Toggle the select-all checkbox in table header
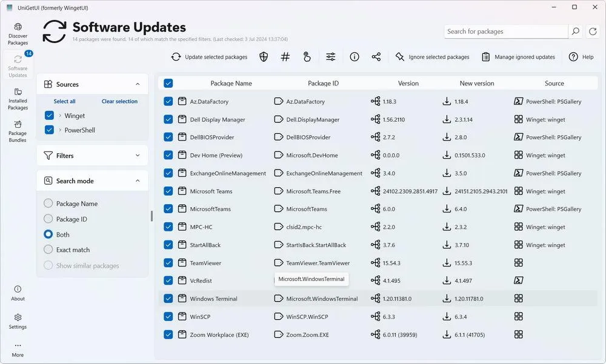Viewport: 606px width, 364px height. [x=168, y=83]
